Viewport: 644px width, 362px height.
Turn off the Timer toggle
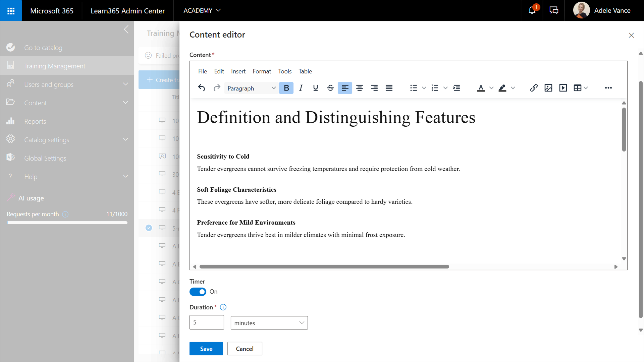click(x=198, y=292)
